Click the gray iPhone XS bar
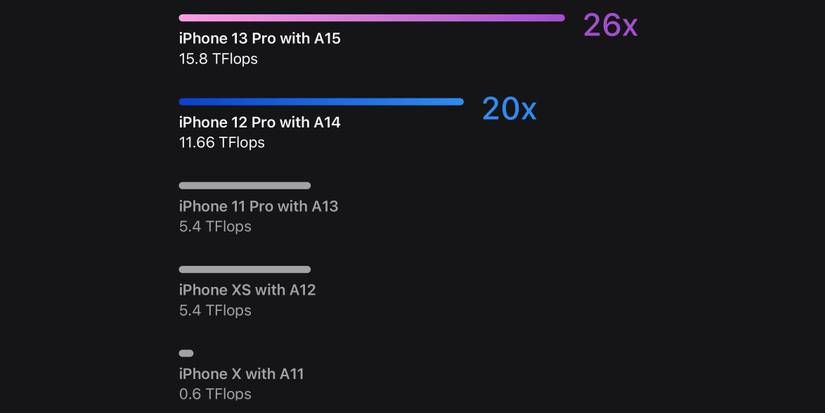Viewport: 825px width, 413px height. [x=245, y=270]
